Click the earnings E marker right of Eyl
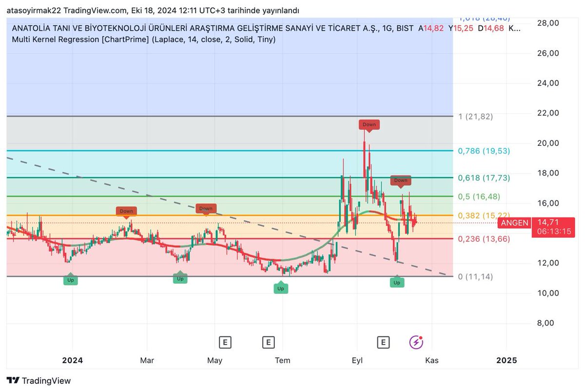The width and height of the screenshot is (585, 392). pos(384,342)
